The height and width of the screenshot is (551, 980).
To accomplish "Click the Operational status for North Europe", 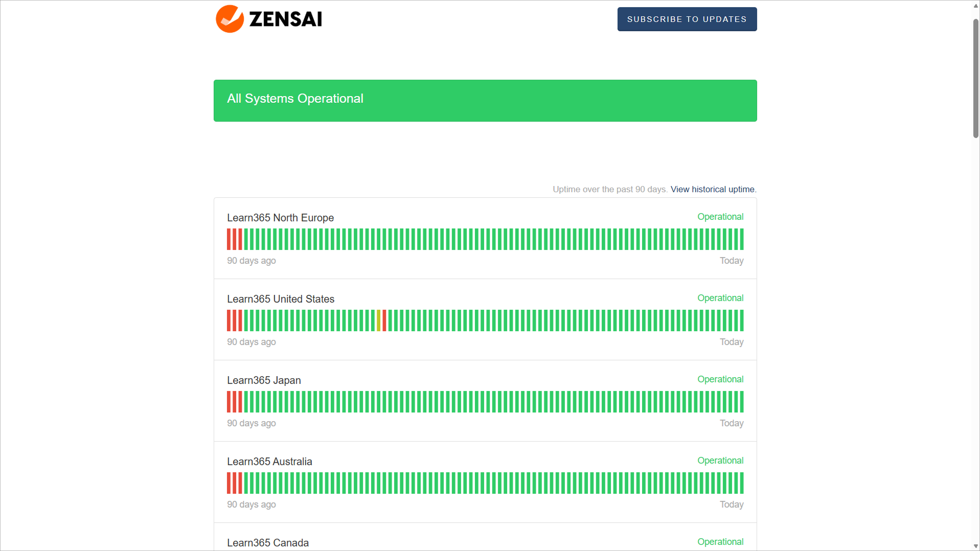I will point(720,217).
